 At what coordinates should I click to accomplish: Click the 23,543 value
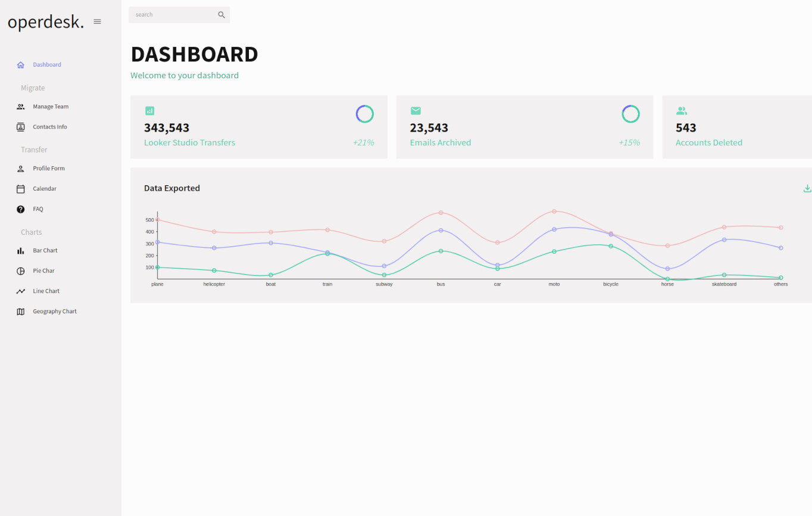pos(429,128)
